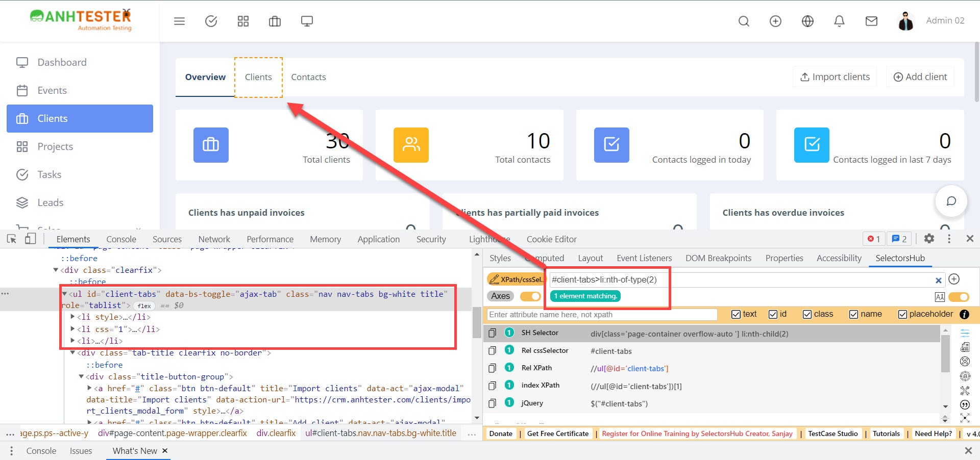The width and height of the screenshot is (980, 460).
Task: Open the Console tab in DevTools
Action: (x=121, y=239)
